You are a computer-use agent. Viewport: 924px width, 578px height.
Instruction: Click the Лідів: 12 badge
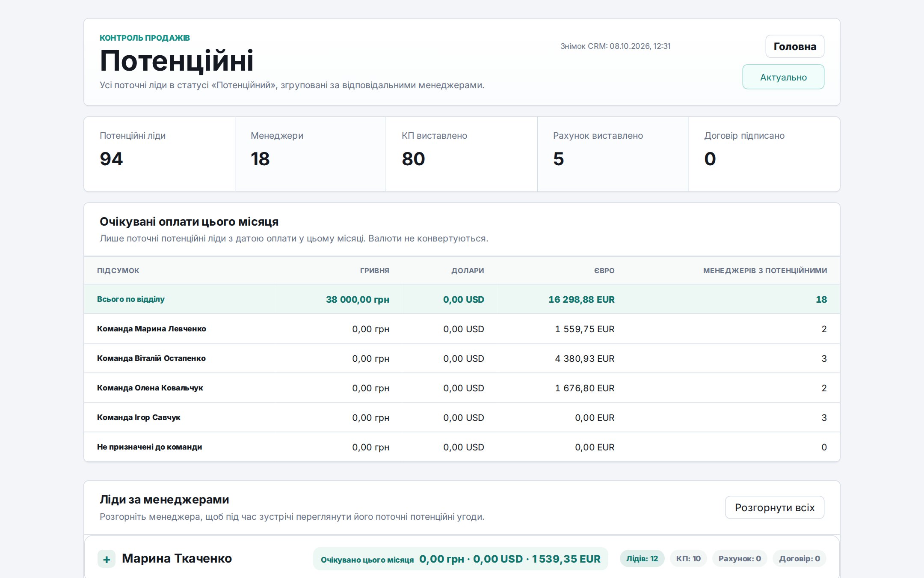click(642, 559)
